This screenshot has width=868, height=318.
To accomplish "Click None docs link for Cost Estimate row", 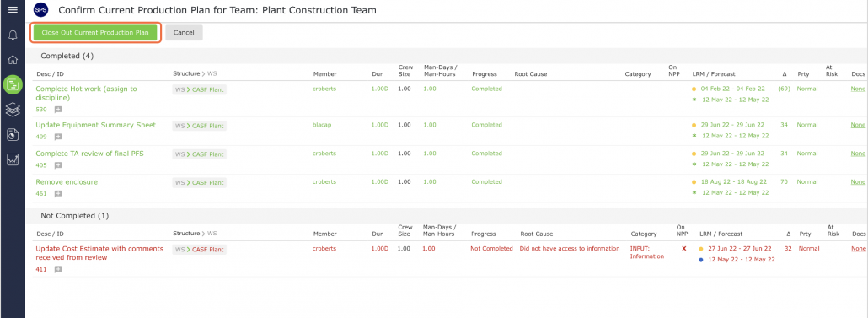I will [x=858, y=249].
